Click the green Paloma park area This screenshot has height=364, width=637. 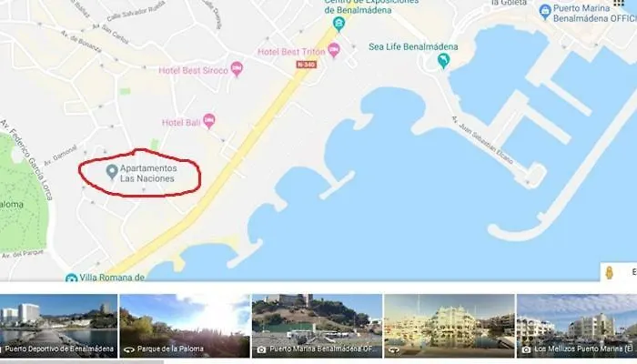23,195
